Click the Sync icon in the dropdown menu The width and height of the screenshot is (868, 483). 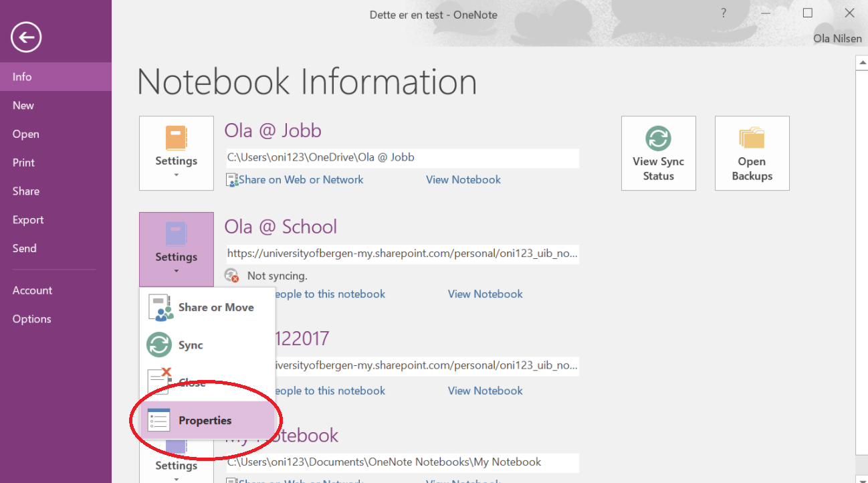[x=159, y=345]
